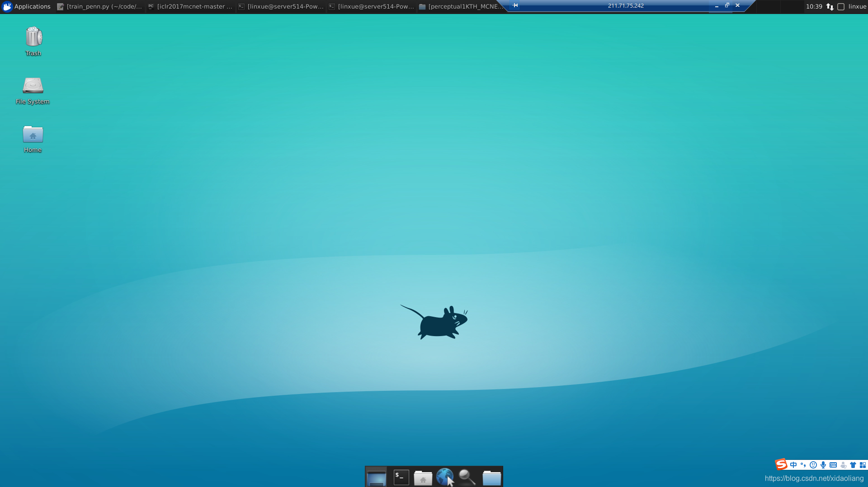
Task: Open the Sogou soft keyboard
Action: coord(833,465)
